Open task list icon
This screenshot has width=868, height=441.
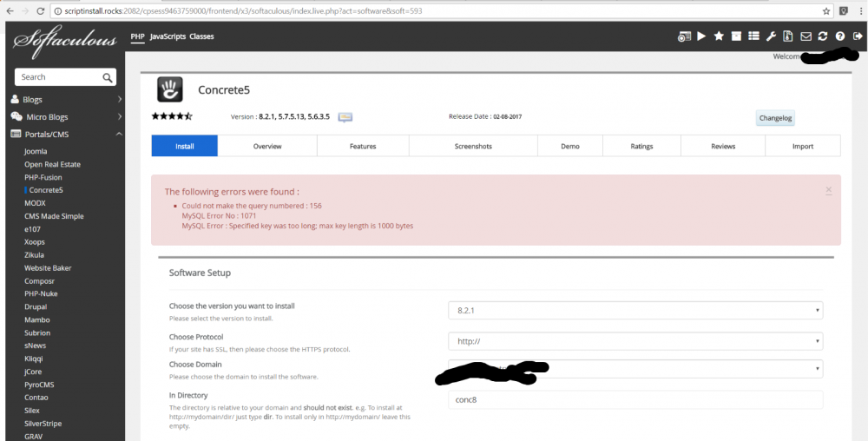pos(753,36)
